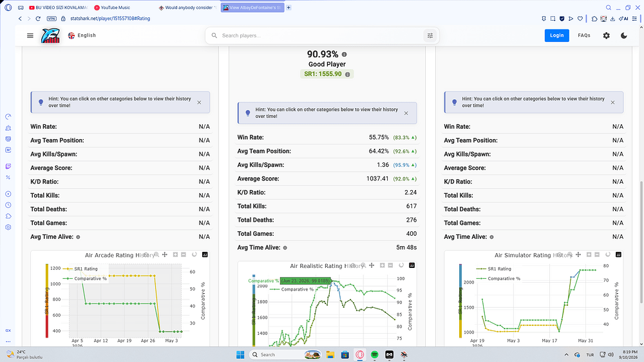Screen dimensions: 644x362
Task: Open the hamburger navigation menu
Action: 30,35
